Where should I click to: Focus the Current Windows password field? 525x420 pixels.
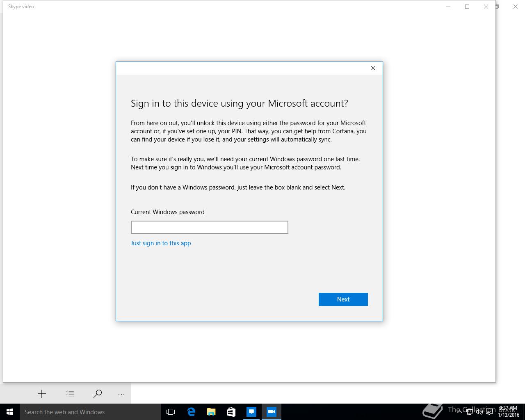[x=209, y=227]
